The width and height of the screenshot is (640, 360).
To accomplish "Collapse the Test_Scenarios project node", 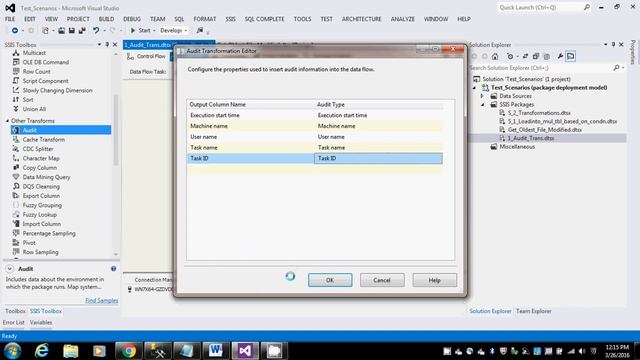I will (474, 88).
